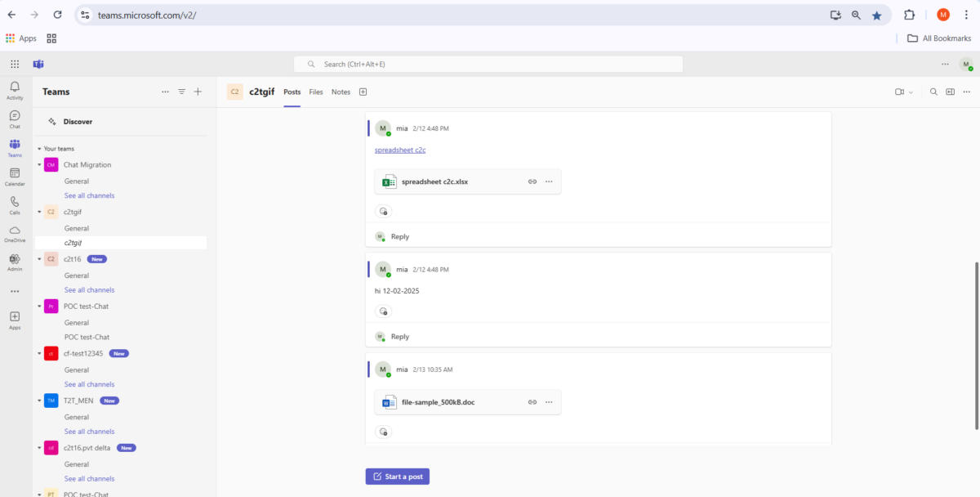Open the filter icon in the Teams panel
Viewport: 980px width, 497px height.
coord(181,92)
